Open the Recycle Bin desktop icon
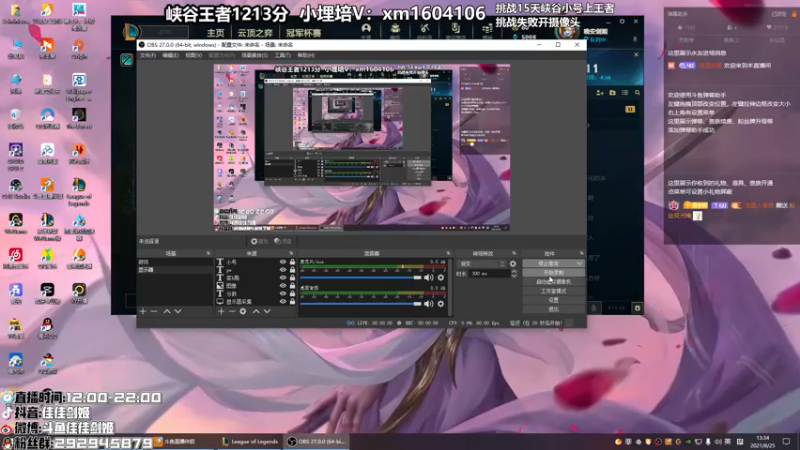800x450 pixels. pyautogui.click(x=15, y=118)
